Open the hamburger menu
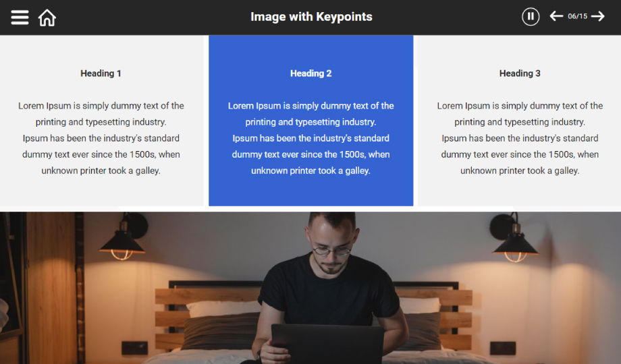The width and height of the screenshot is (621, 364). pyautogui.click(x=20, y=18)
